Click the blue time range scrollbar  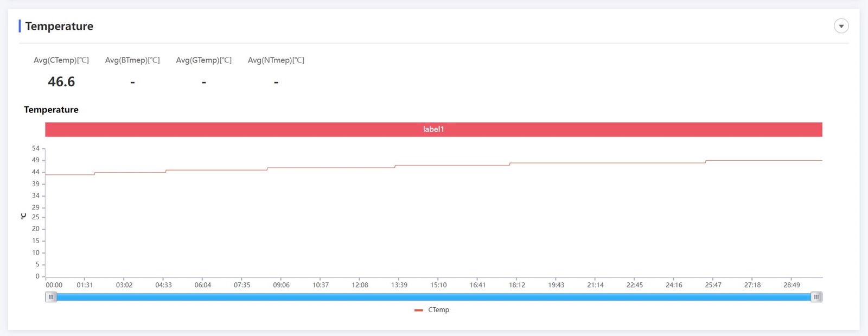[x=434, y=297]
